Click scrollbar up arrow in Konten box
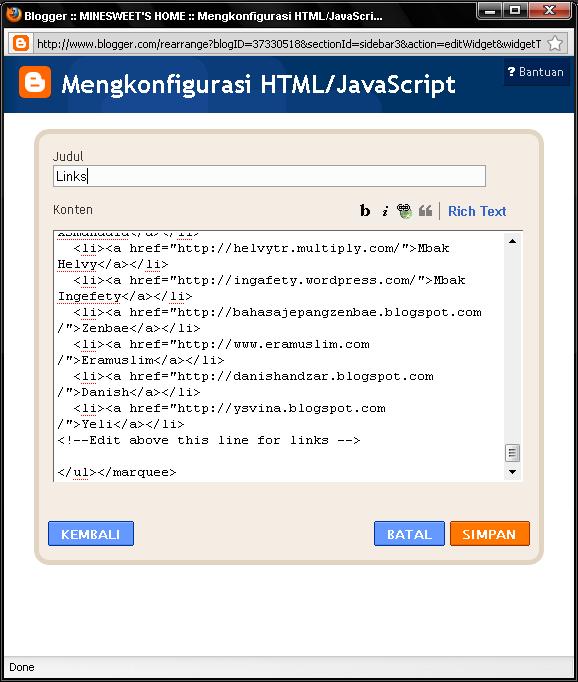Viewport: 578px width, 682px height. [x=513, y=241]
